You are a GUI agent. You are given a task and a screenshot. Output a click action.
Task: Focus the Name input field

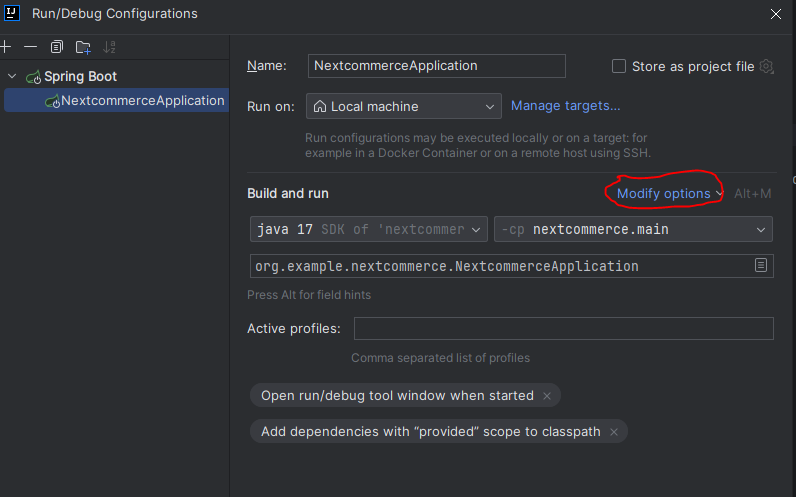click(x=437, y=66)
